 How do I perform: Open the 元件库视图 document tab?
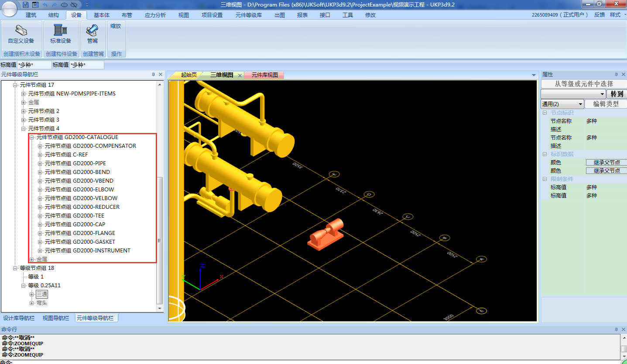264,75
